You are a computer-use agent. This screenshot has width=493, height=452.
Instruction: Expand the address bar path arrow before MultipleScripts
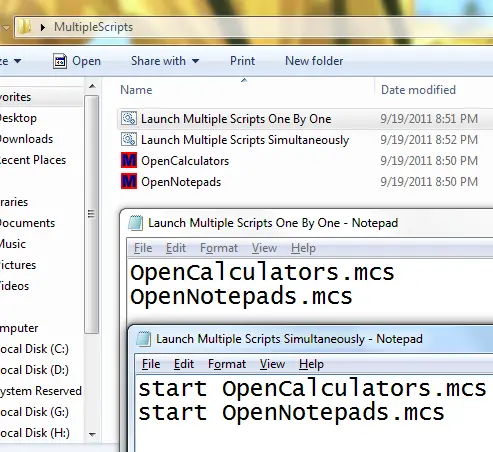[42, 27]
